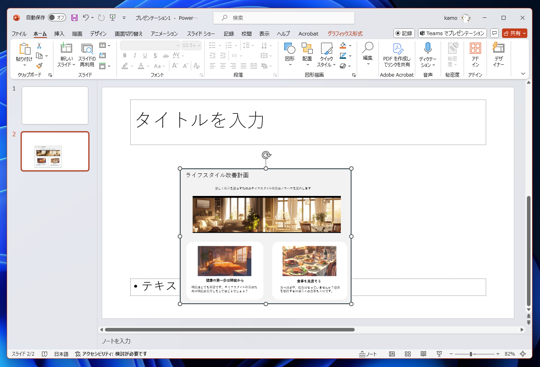
Task: Click the start-from-beginning slideshow icon in title bar
Action: pyautogui.click(x=113, y=18)
